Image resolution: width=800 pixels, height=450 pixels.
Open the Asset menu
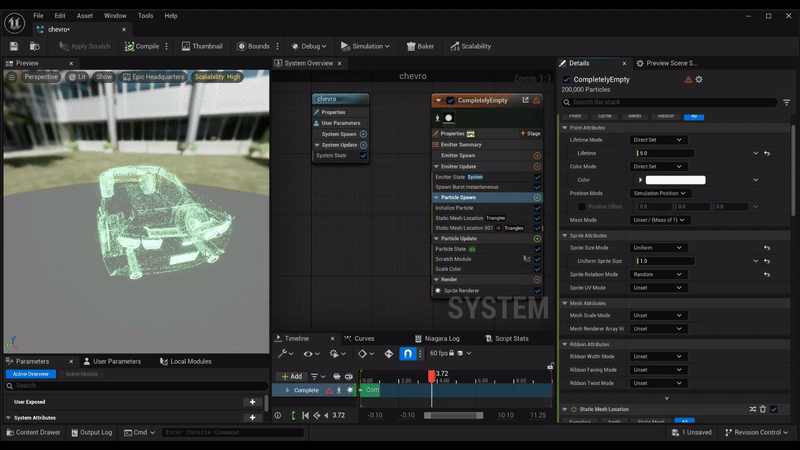pyautogui.click(x=85, y=16)
